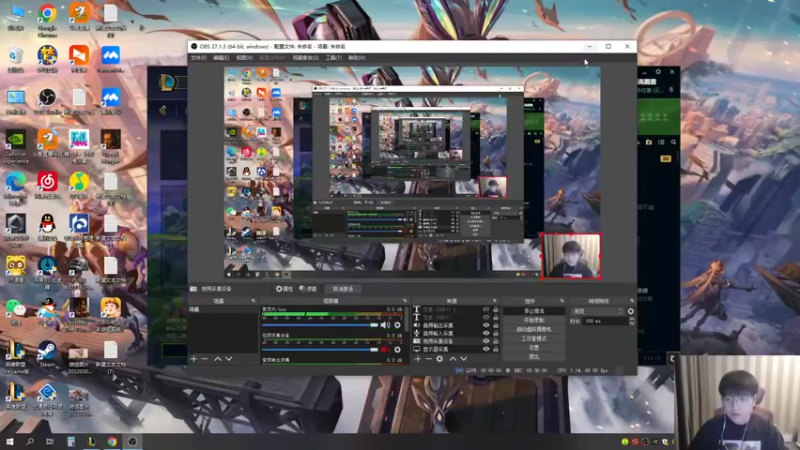
Task: Click the 时长 duration input field
Action: point(606,321)
